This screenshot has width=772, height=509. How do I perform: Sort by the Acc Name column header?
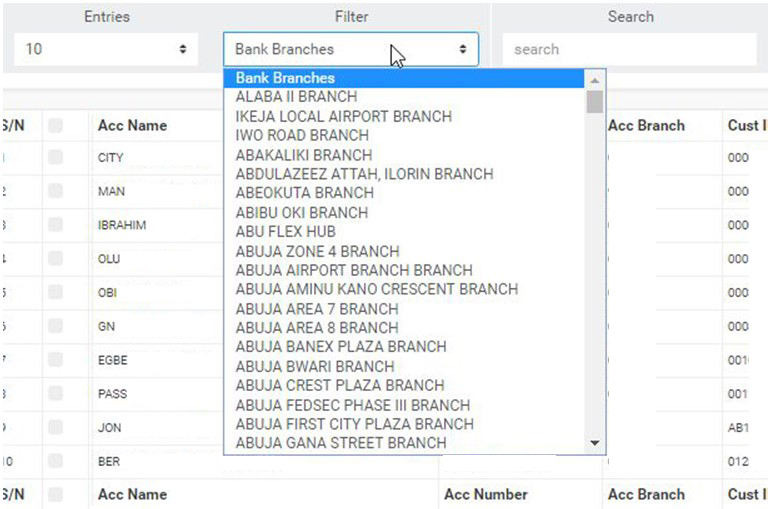click(132, 126)
